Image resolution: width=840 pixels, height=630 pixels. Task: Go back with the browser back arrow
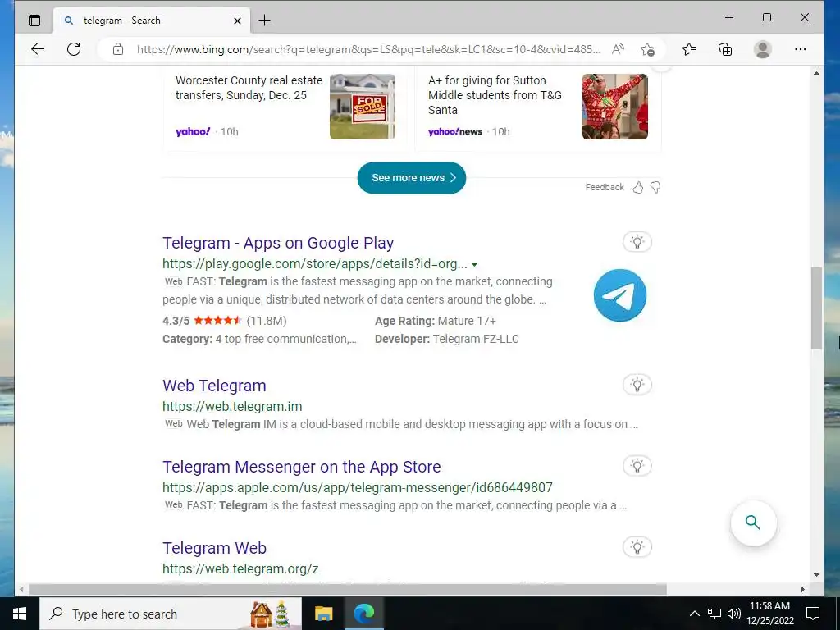click(38, 49)
